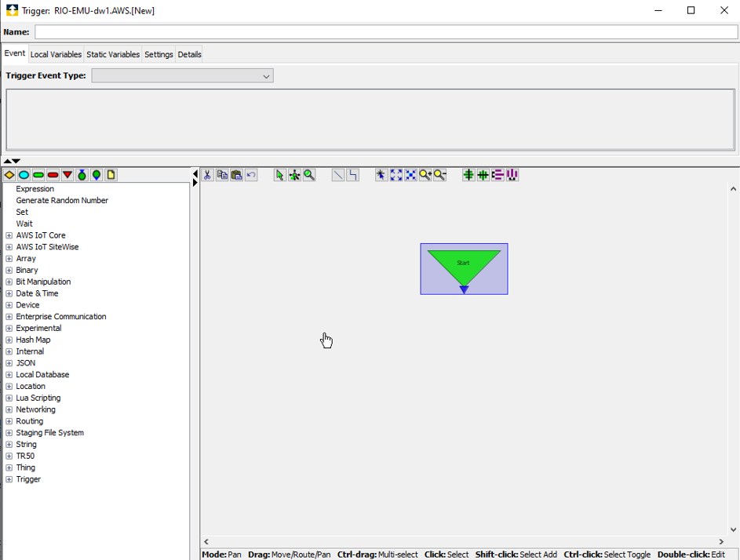Activate the pan mode tool icon

click(294, 175)
